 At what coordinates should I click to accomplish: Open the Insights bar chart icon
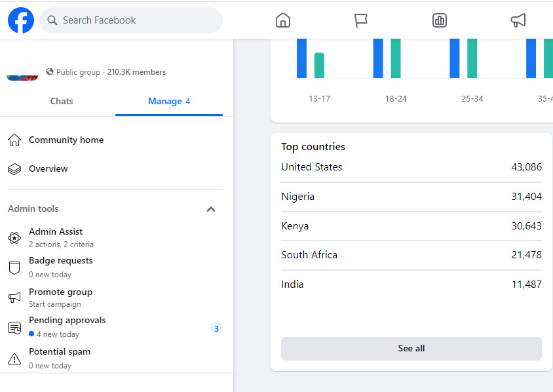(440, 20)
